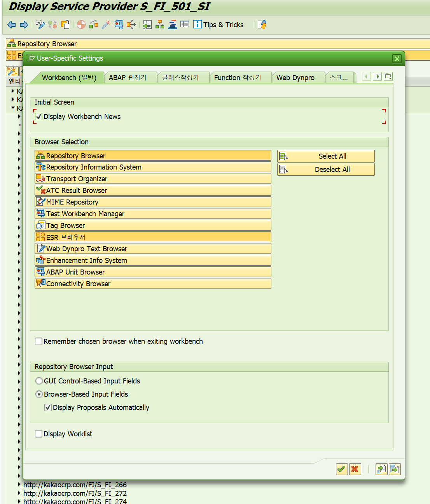Toggle ABAP Unit Browser selection
This screenshot has width=430, height=504.
(x=153, y=272)
